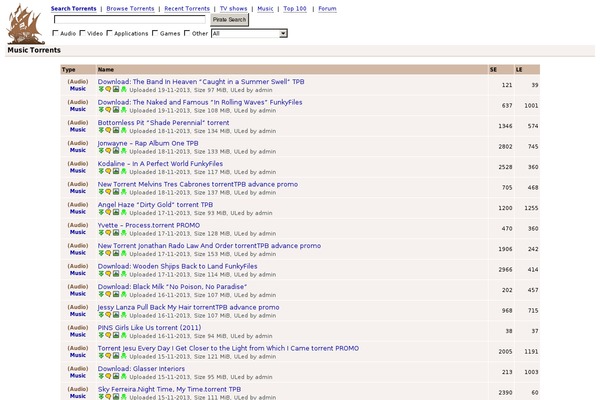This screenshot has width=600, height=400.
Task: Click green skull icon for The Band In Heaven
Action: [x=124, y=89]
